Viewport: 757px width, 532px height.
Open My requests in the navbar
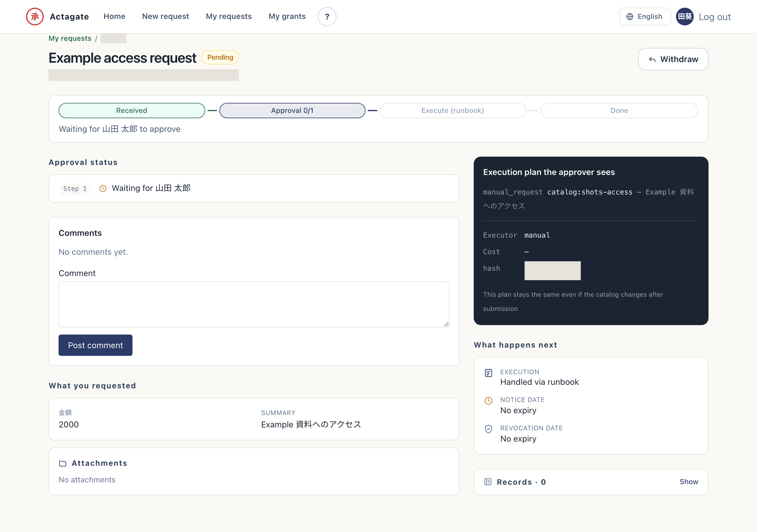229,17
